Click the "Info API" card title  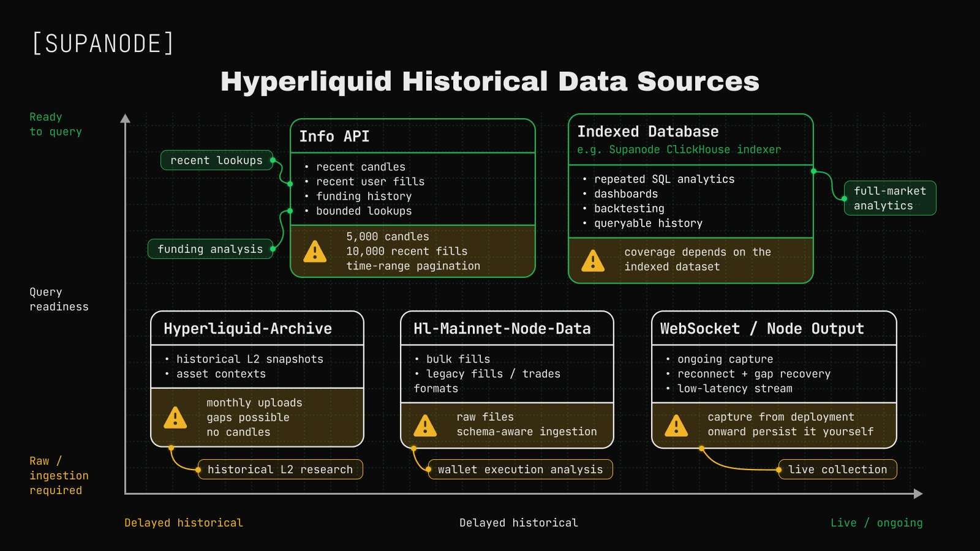click(334, 137)
